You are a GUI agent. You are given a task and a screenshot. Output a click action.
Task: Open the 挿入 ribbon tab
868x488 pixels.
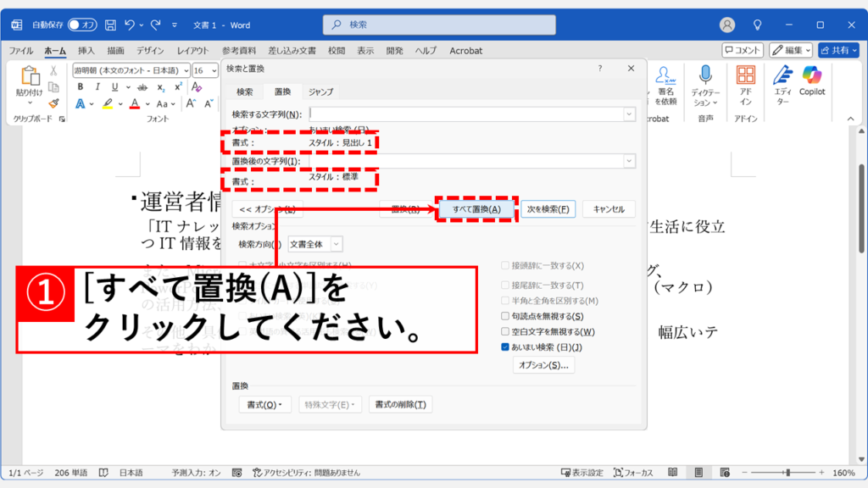coord(86,51)
